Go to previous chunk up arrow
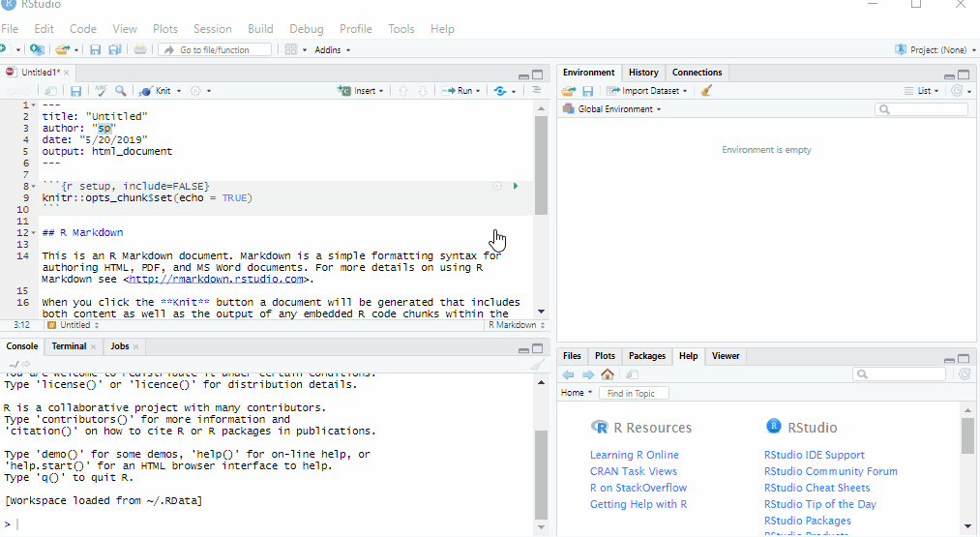 [403, 91]
